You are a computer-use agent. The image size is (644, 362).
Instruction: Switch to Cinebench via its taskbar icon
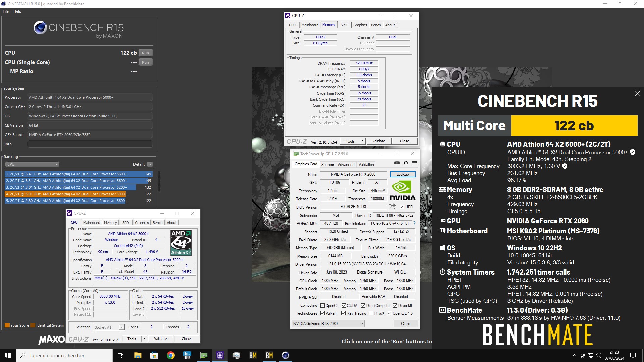tap(286, 355)
